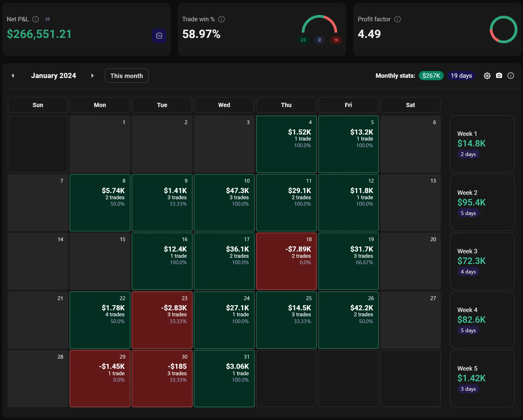Open calendar settings gear icon
The image size is (523, 420).
click(487, 76)
